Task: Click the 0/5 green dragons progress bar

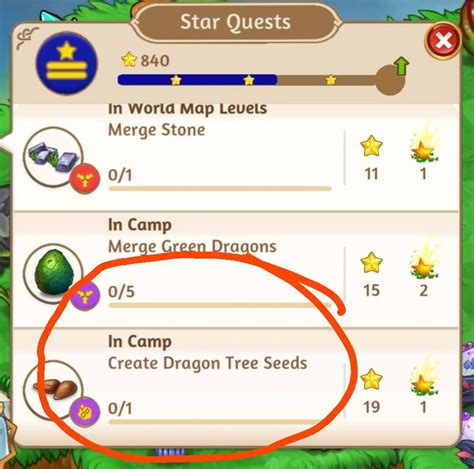Action: (220, 305)
